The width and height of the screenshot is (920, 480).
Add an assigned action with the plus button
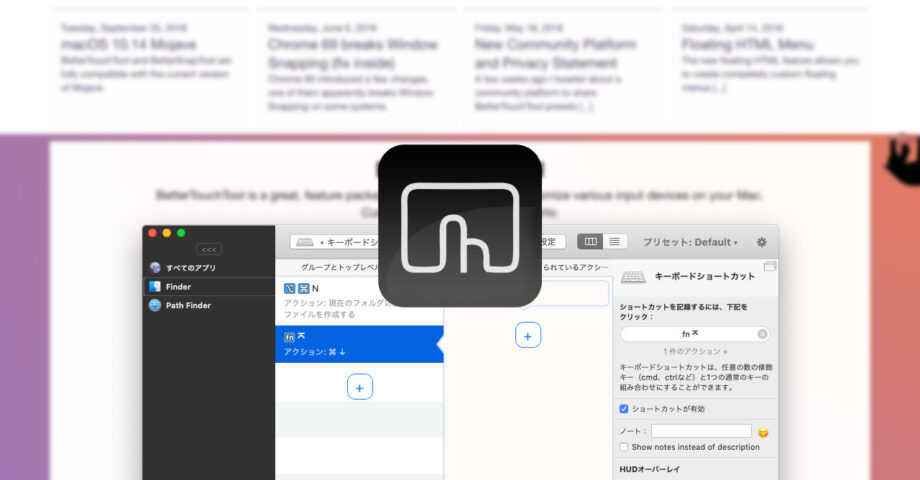pos(528,336)
